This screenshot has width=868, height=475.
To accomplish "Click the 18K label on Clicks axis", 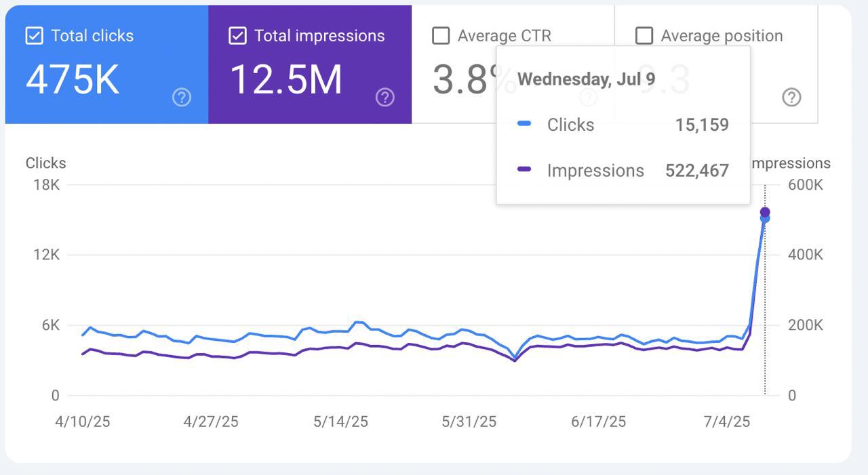I will pos(46,185).
